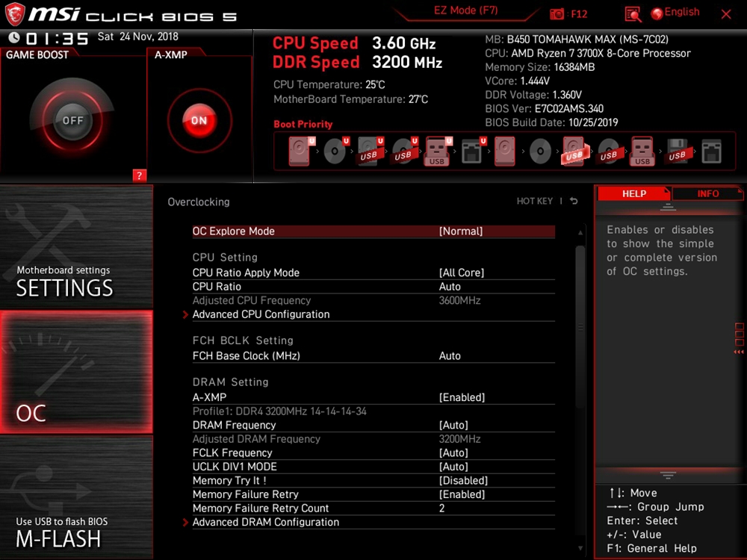The image size is (747, 560).
Task: Switch to the INFO tab
Action: point(707,193)
